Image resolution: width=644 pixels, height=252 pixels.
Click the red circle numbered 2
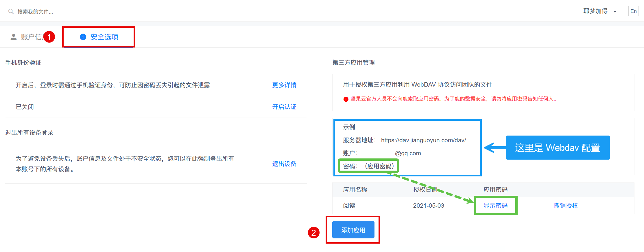pos(313,233)
